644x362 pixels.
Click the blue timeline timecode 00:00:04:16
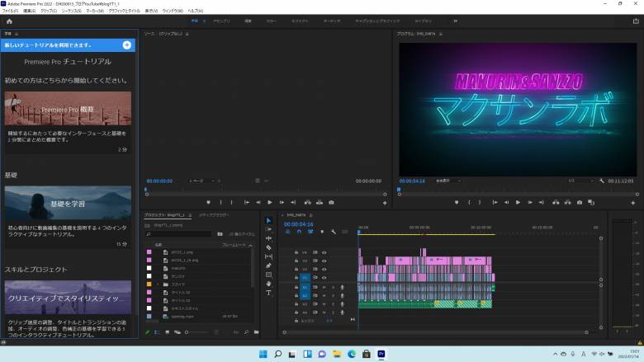tap(299, 224)
